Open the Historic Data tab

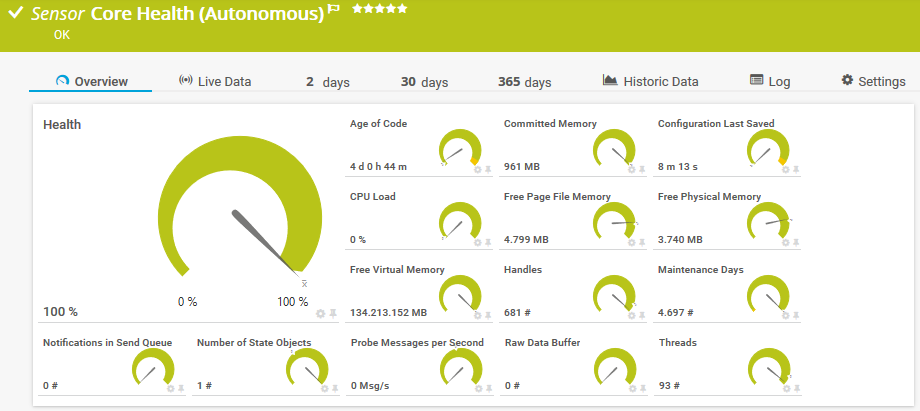tap(650, 82)
